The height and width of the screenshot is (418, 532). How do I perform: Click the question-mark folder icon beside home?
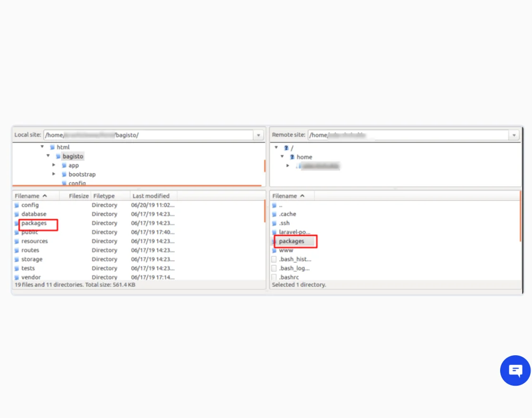(x=292, y=157)
